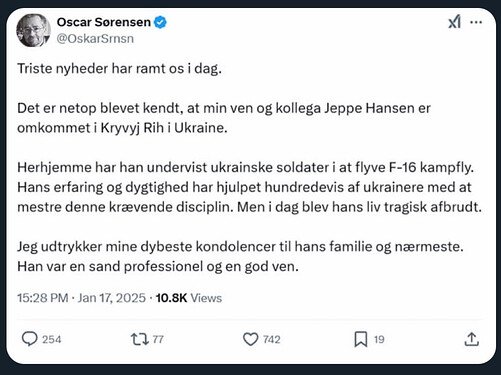Click the Oscar Sørensen display name
The height and width of the screenshot is (375, 501).
tap(104, 22)
